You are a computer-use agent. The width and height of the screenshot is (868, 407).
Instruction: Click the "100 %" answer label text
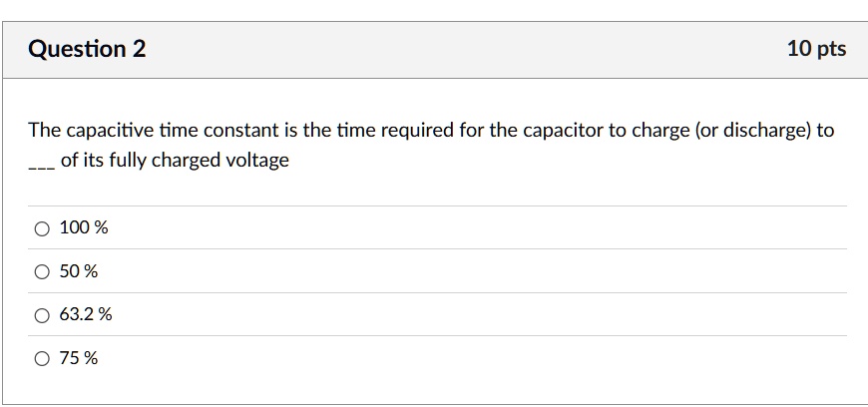coord(84,227)
